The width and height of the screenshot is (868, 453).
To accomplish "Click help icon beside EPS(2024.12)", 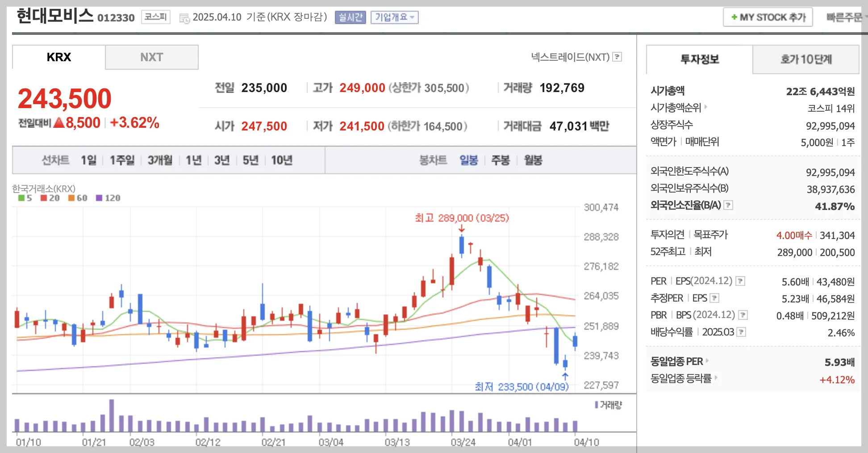I will (x=740, y=281).
